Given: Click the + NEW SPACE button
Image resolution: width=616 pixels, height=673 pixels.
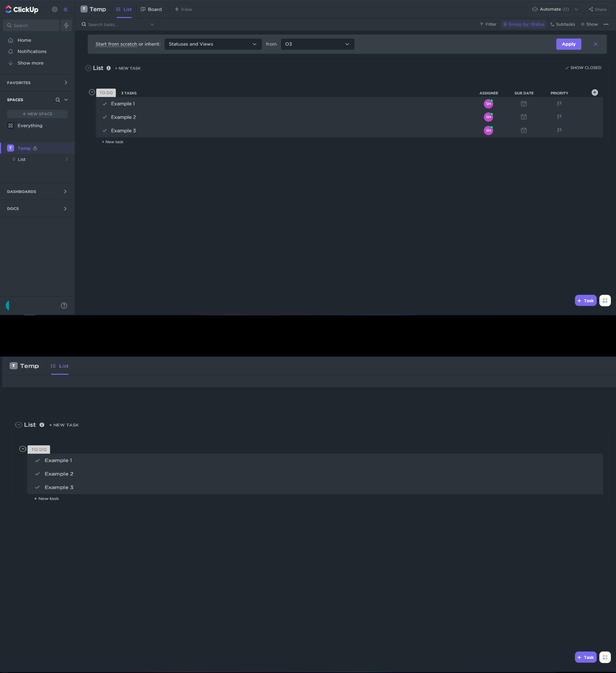Looking at the screenshot, I should [x=37, y=114].
